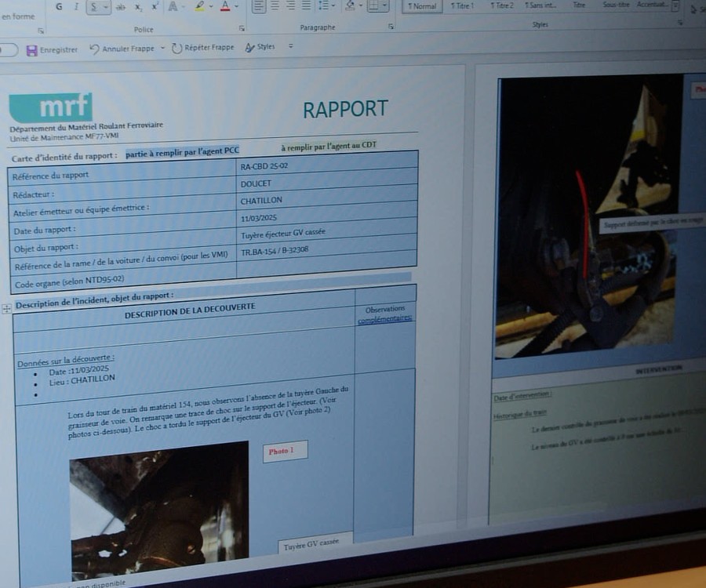Click Répéter Frappe redo button
706x588 pixels.
pyautogui.click(x=176, y=48)
